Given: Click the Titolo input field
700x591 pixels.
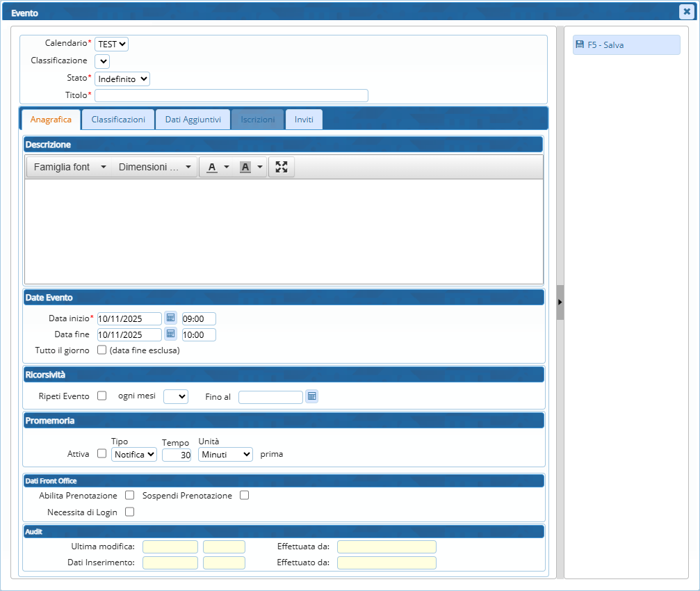Looking at the screenshot, I should tap(231, 95).
